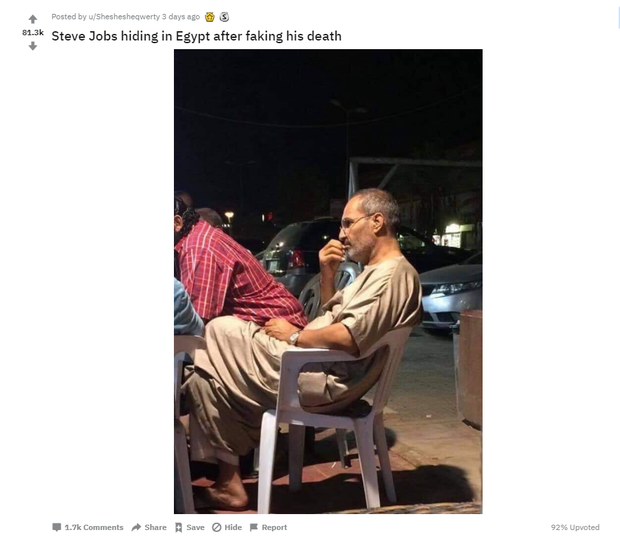
Task: Downvote the post with the down arrow
Action: click(33, 46)
